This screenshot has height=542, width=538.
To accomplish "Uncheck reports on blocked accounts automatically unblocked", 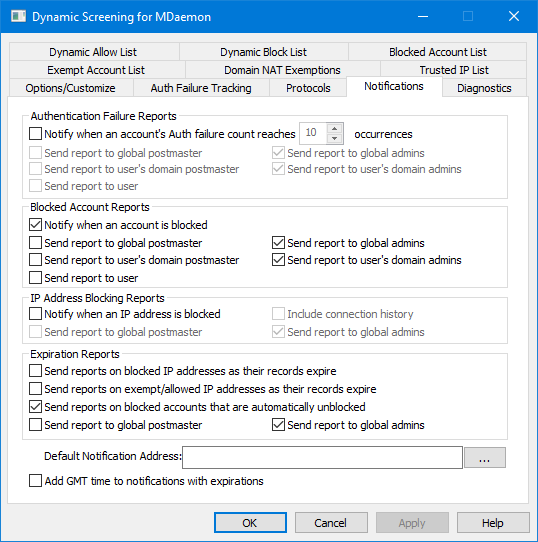I will (x=35, y=407).
